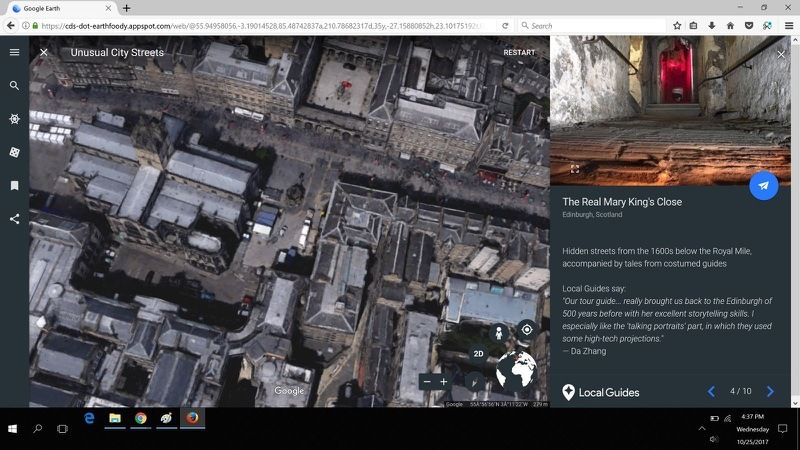The height and width of the screenshot is (450, 800).
Task: Open the Google Earth hamburger menu
Action: pyautogui.click(x=14, y=52)
